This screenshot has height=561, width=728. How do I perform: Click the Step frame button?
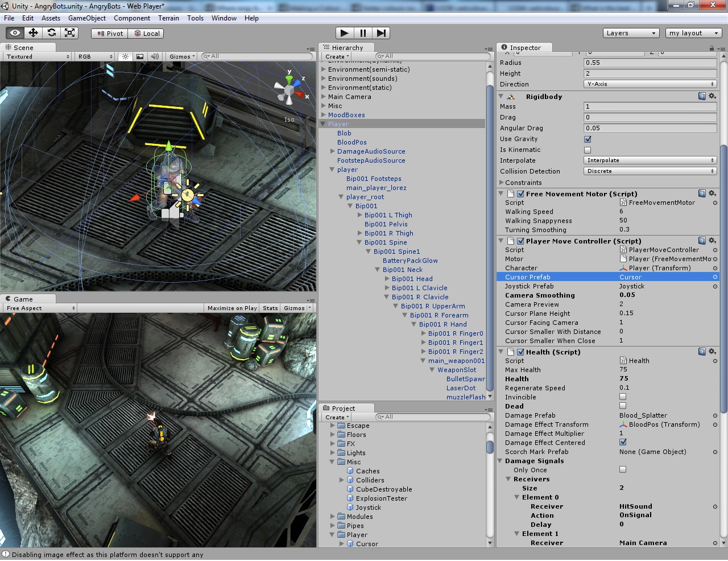pyautogui.click(x=382, y=33)
